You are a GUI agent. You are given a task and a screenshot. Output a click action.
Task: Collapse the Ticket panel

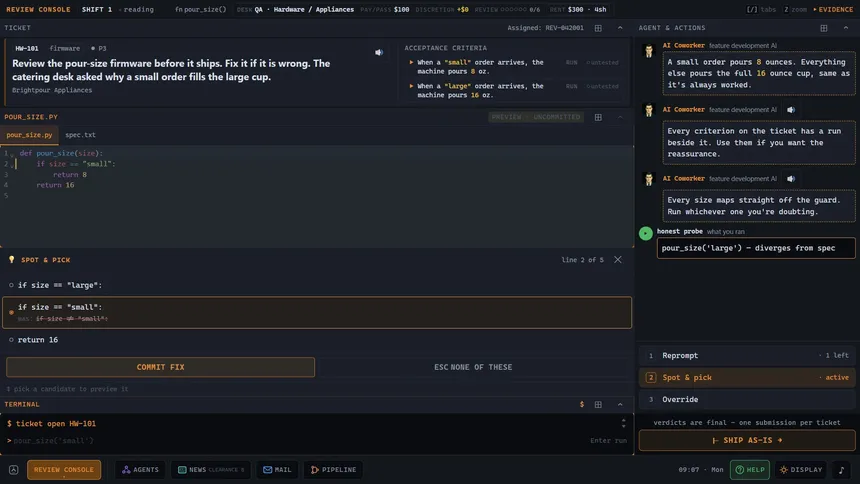[x=620, y=28]
